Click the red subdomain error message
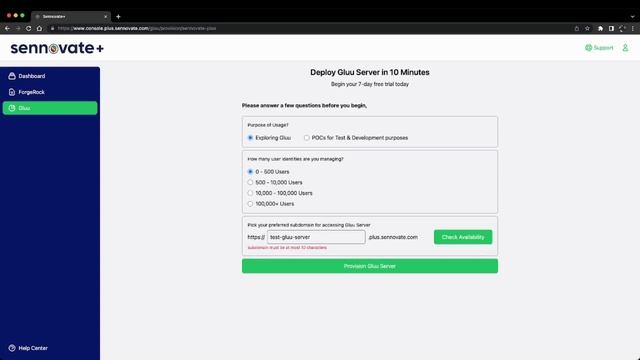 287,248
